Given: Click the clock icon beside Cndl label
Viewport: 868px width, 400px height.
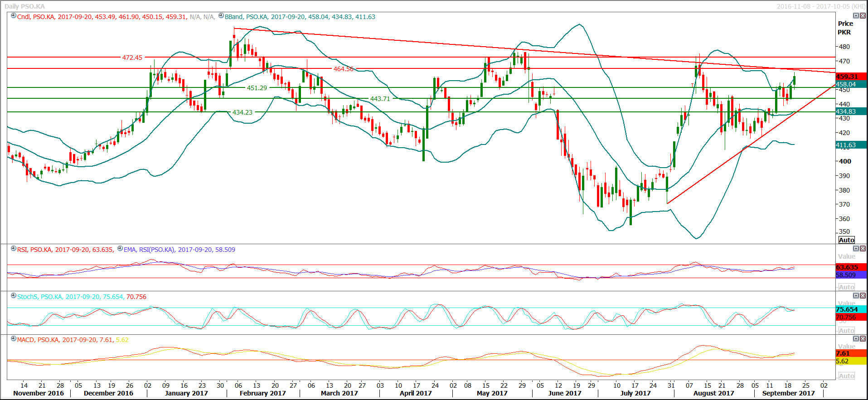Looking at the screenshot, I should coord(14,16).
